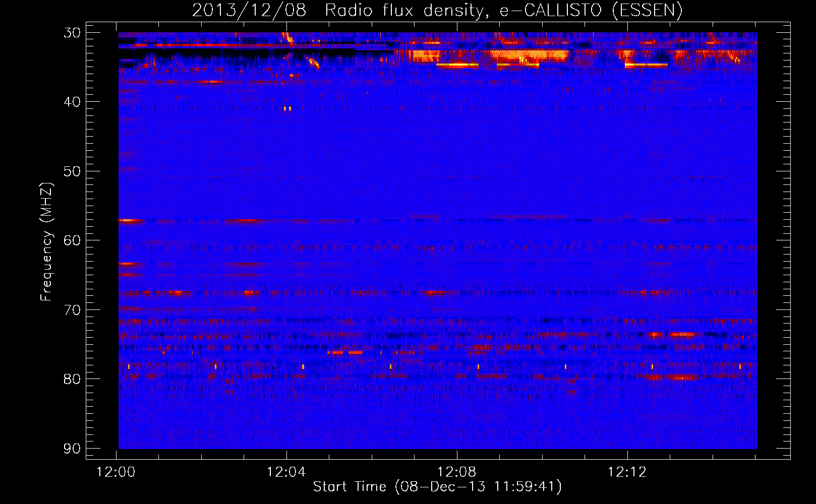This screenshot has width=816, height=504.
Task: Click the '12:04' time tick label
Action: pyautogui.click(x=286, y=472)
